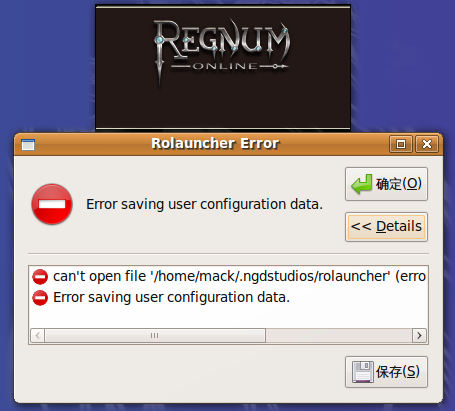Select red icon beside second error entry
Viewport: 455px width, 411px height.
pos(40,298)
